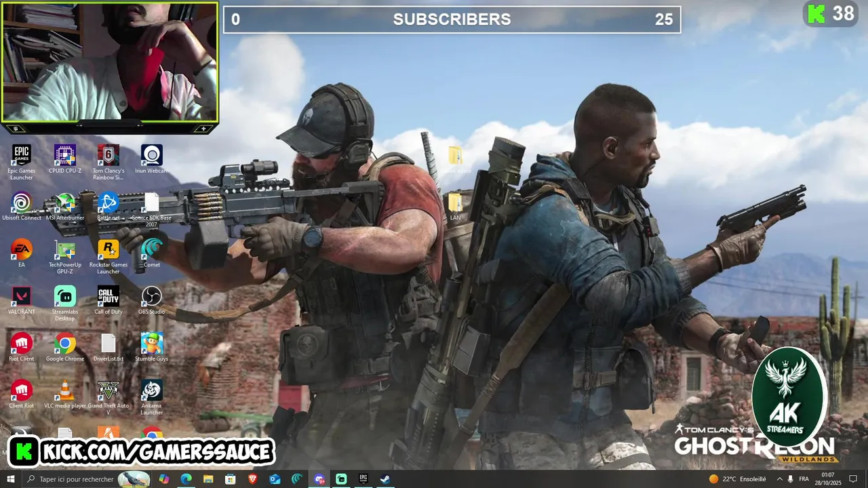Screen dimensions: 868x488
Task: Select the VALORANT desktop shortcut
Action: 22,300
